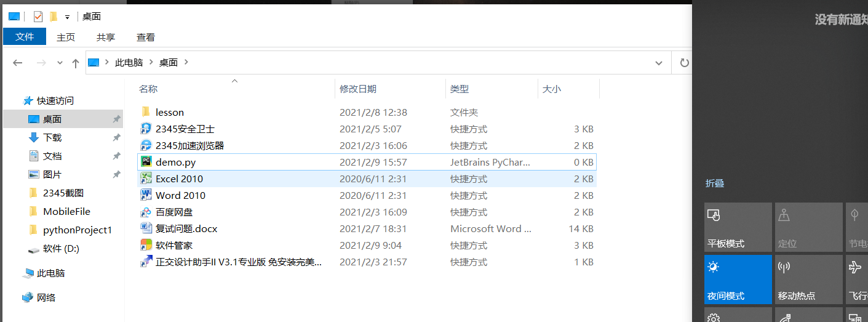Refresh the current folder view
Screen dimensions: 868x322
684,63
